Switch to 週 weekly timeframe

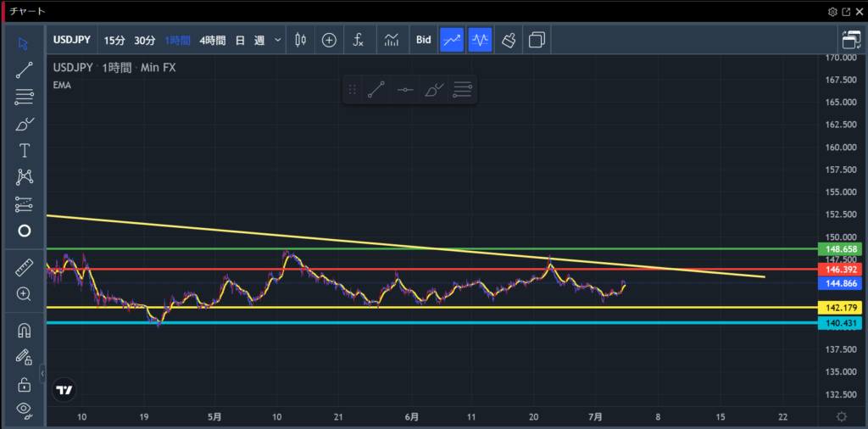[x=259, y=41]
